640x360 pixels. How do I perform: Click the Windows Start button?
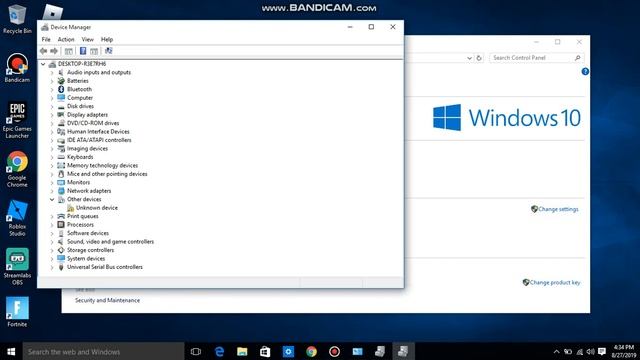point(11,351)
